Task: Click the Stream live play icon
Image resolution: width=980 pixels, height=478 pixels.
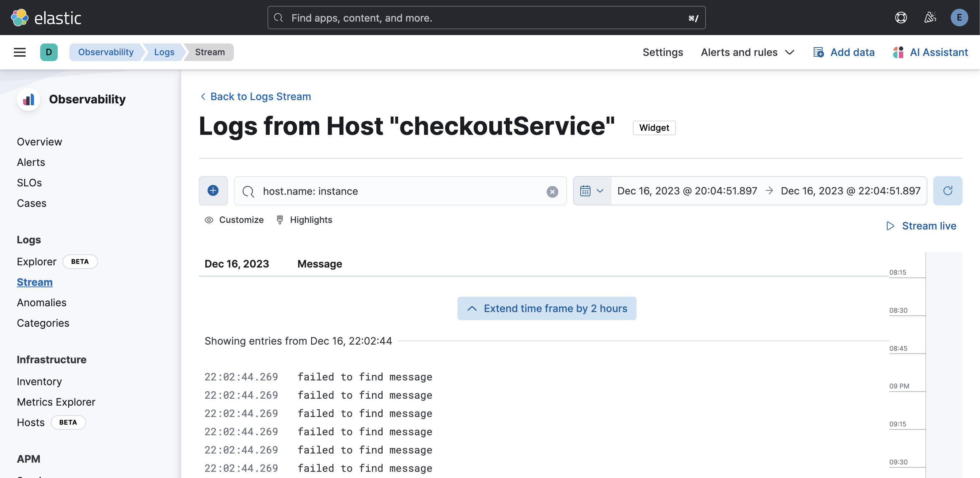Action: 890,226
